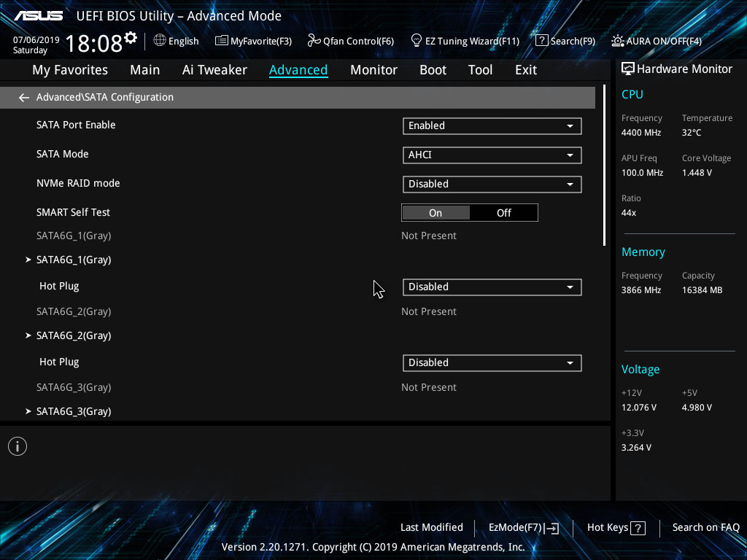Open the Tool tab
Viewport: 747px width, 560px height.
480,70
